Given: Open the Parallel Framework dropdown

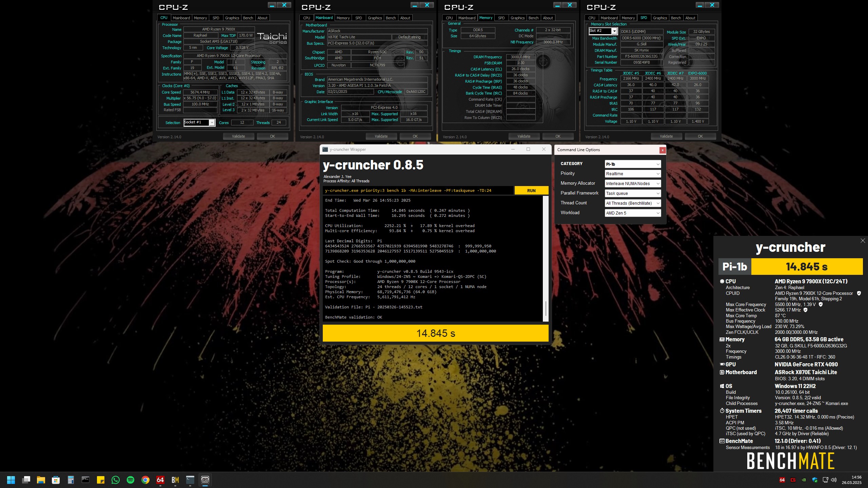Looking at the screenshot, I should point(633,194).
